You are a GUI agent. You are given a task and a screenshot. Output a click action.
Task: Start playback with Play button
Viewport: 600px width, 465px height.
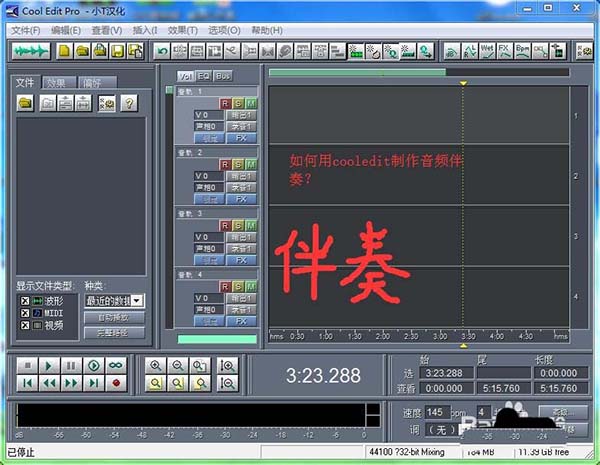click(x=49, y=365)
